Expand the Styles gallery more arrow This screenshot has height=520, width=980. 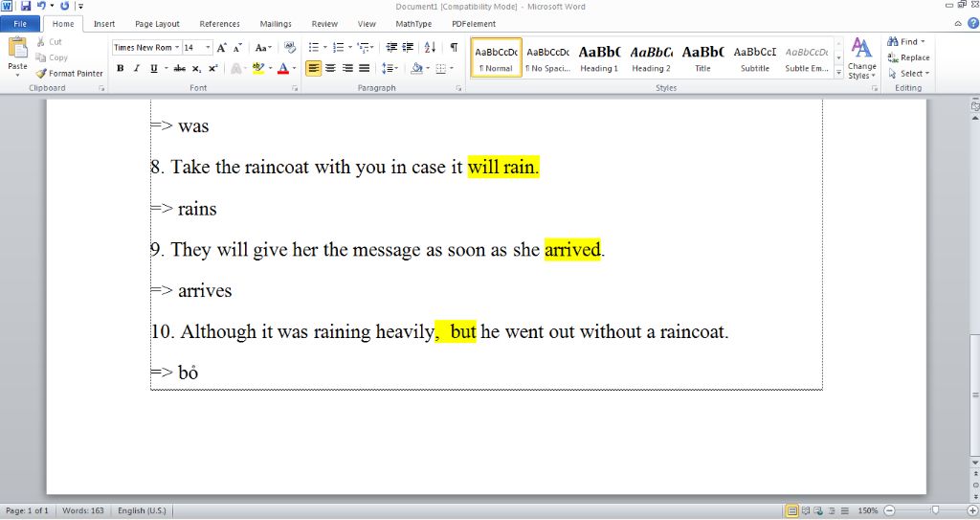pos(838,73)
